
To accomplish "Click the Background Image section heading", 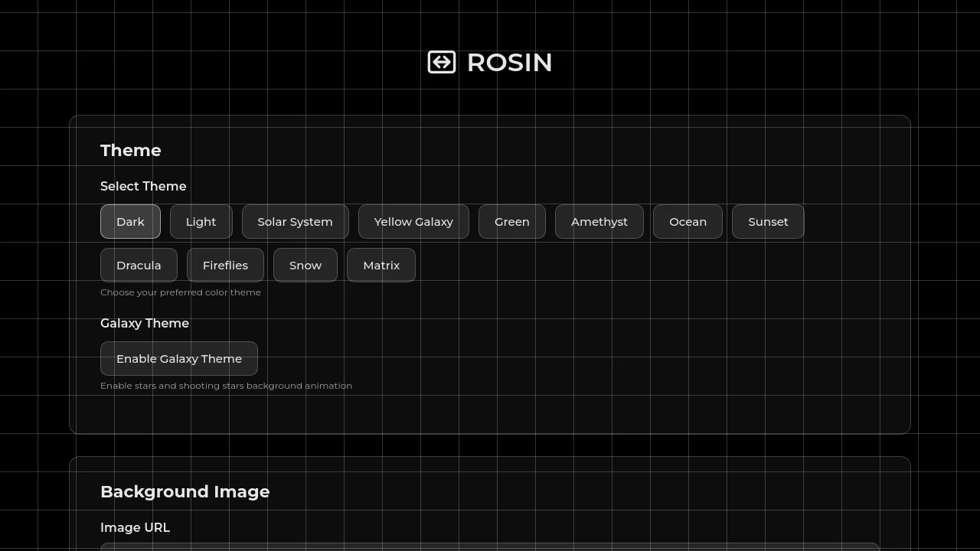I will click(185, 492).
